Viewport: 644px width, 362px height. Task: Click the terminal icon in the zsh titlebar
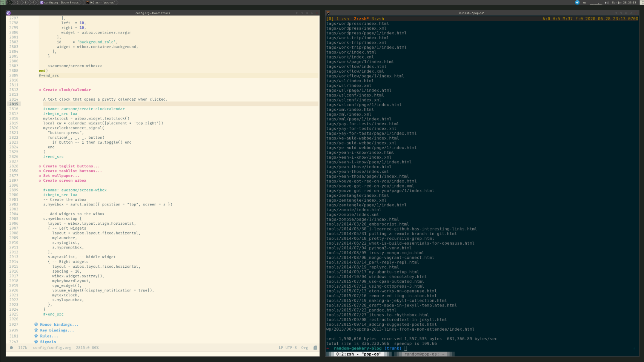328,13
